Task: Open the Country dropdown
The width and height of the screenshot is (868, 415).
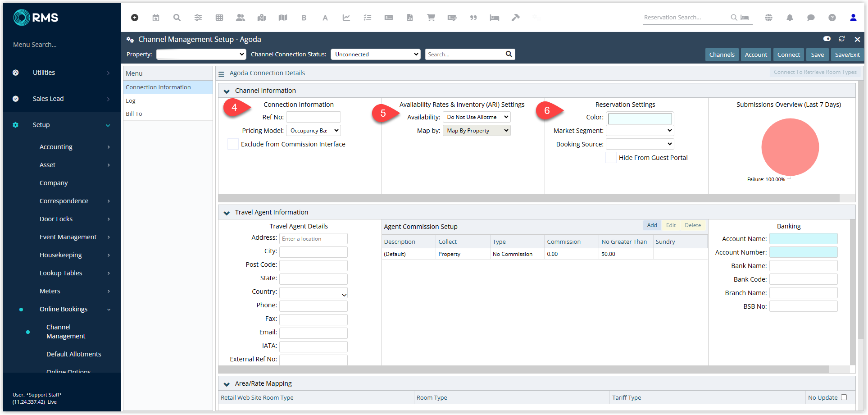Action: 314,293
